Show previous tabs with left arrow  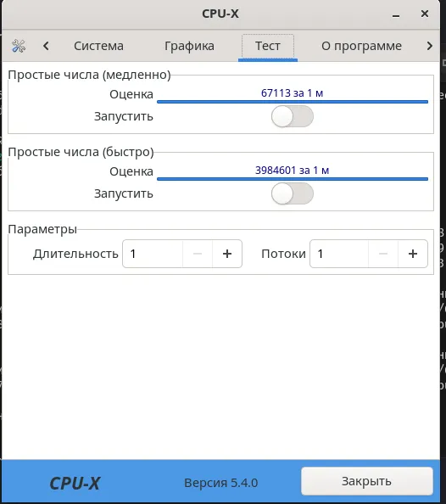[46, 46]
